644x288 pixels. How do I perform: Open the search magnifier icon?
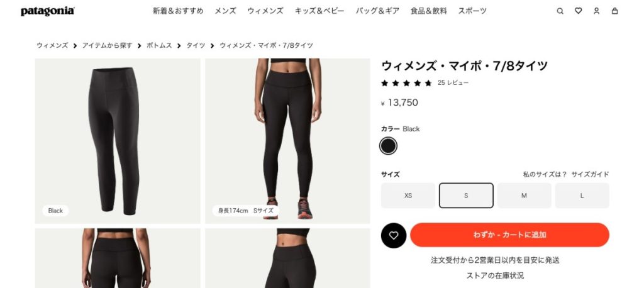pos(560,11)
